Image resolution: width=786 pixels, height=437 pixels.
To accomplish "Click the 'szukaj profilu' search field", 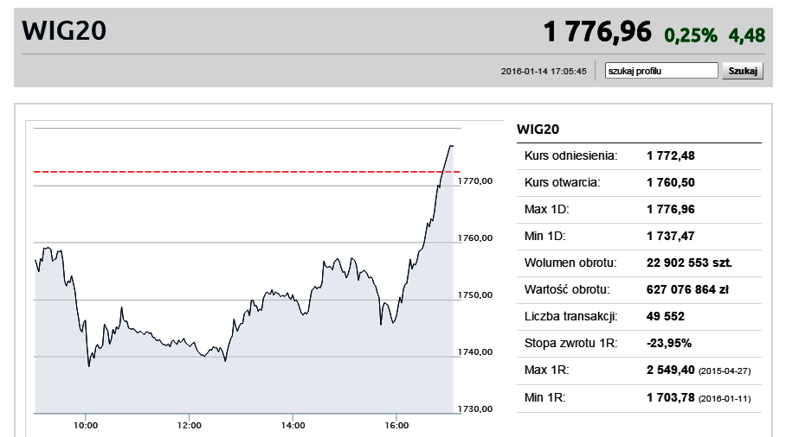I will point(662,71).
